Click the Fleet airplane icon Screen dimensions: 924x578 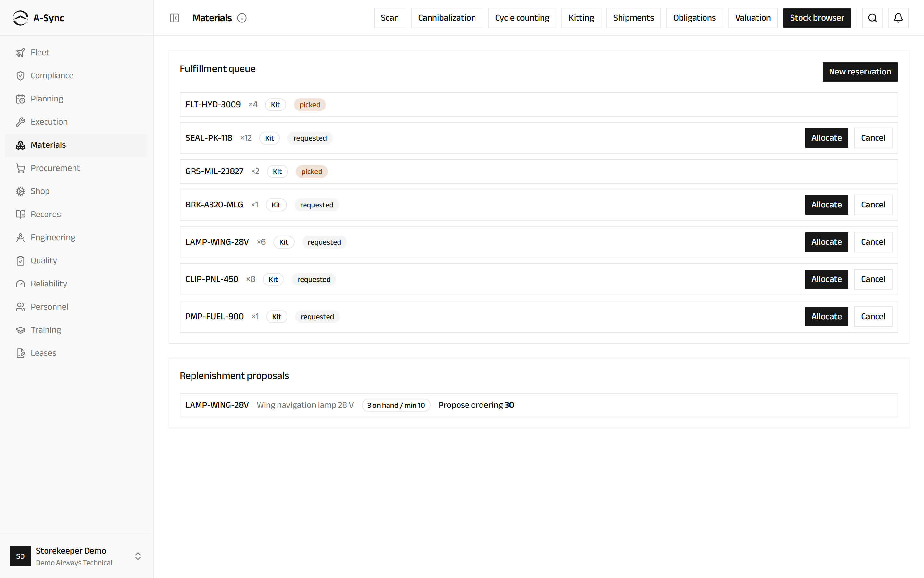(x=21, y=53)
